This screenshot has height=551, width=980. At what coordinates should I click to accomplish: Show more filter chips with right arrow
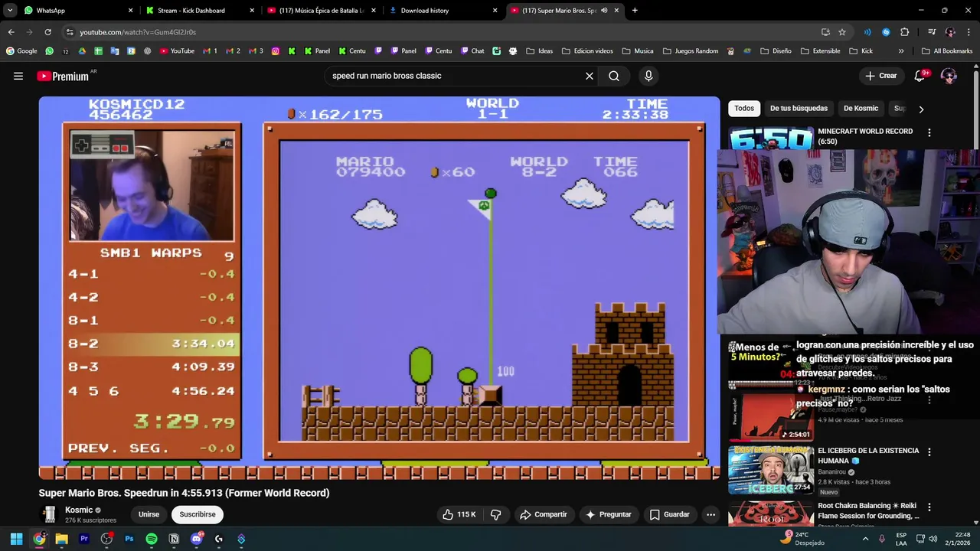[921, 109]
